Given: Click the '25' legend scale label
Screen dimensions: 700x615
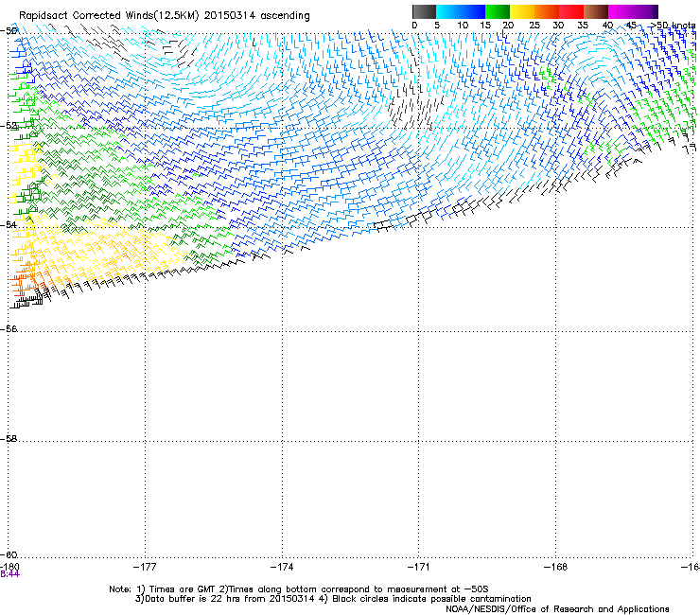Looking at the screenshot, I should tap(534, 26).
